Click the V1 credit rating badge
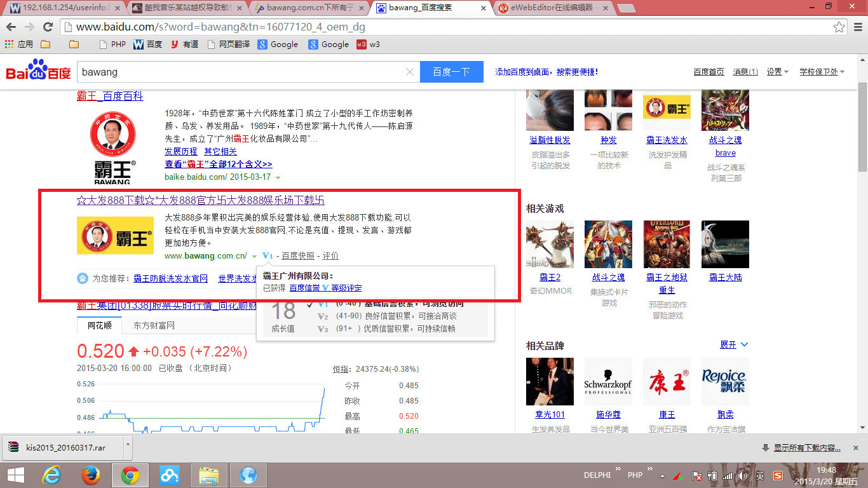Viewport: 868px width, 488px height. tap(268, 255)
